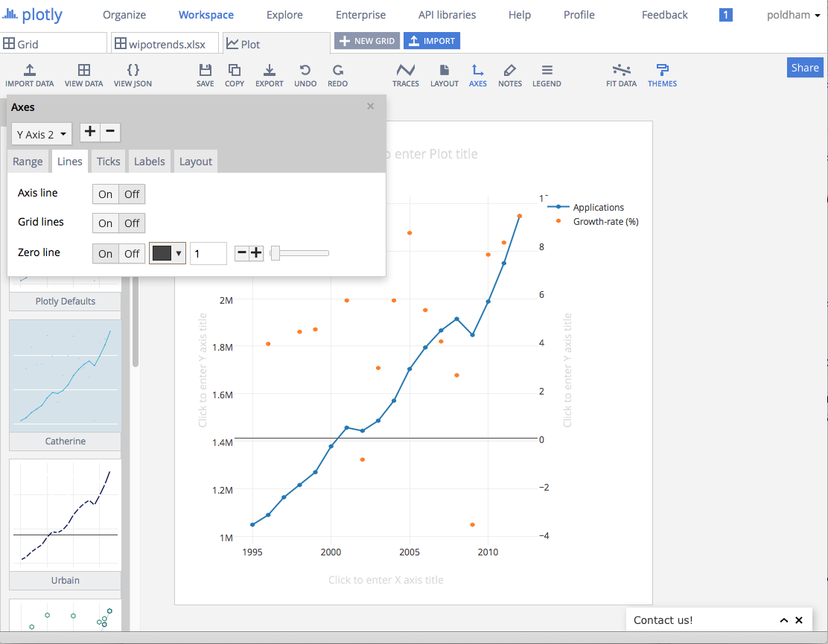Viewport: 828px width, 644px height.
Task: Switch to the Labels tab
Action: 150,162
